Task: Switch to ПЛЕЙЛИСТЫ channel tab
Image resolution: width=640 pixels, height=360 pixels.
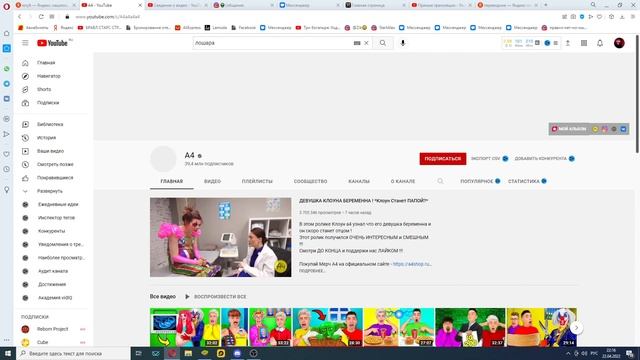Action: [x=257, y=181]
